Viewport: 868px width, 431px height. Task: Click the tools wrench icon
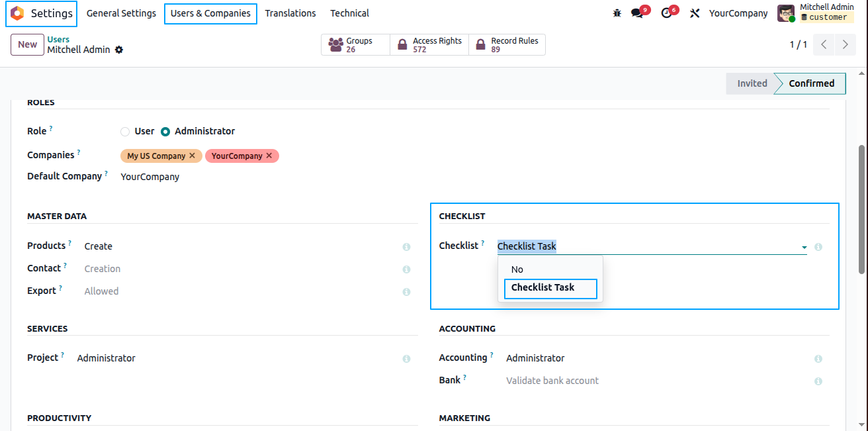pyautogui.click(x=695, y=13)
